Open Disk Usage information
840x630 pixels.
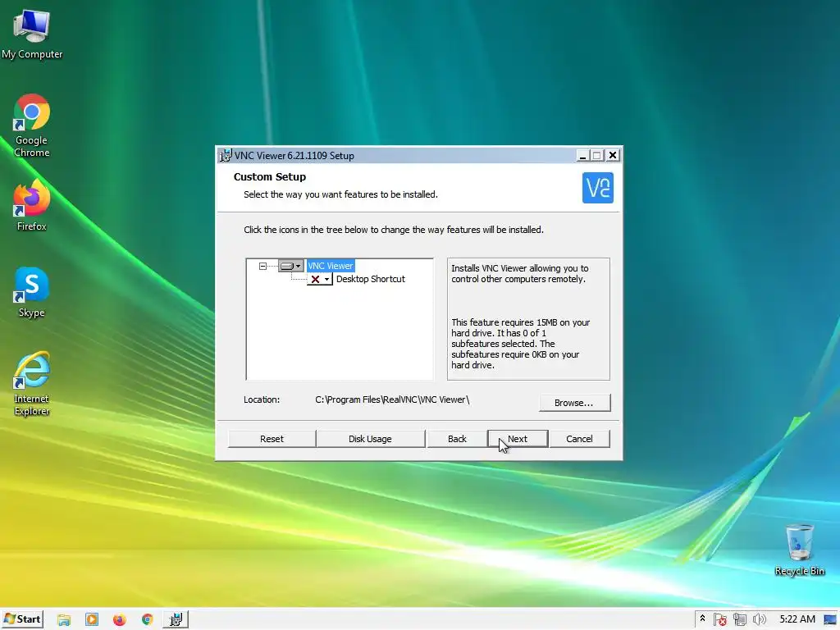[370, 439]
